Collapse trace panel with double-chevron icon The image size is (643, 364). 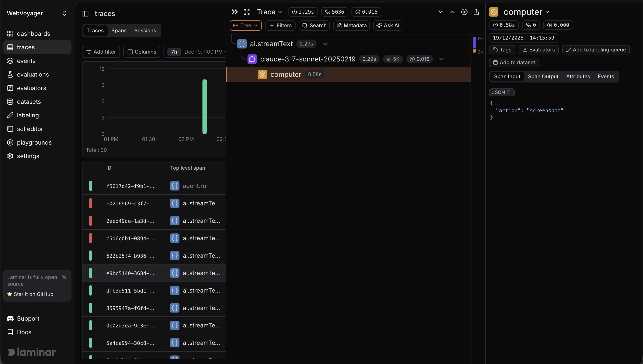235,12
